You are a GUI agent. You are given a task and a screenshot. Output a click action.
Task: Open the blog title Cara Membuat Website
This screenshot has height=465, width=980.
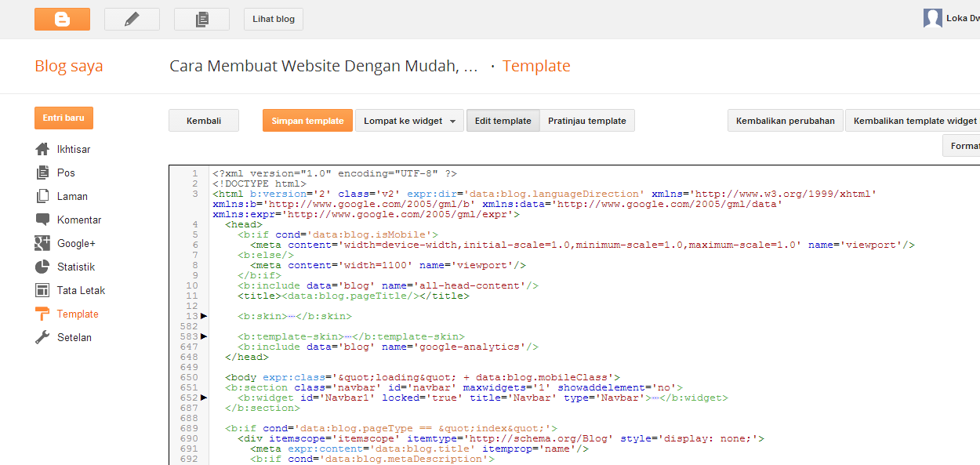[x=324, y=66]
